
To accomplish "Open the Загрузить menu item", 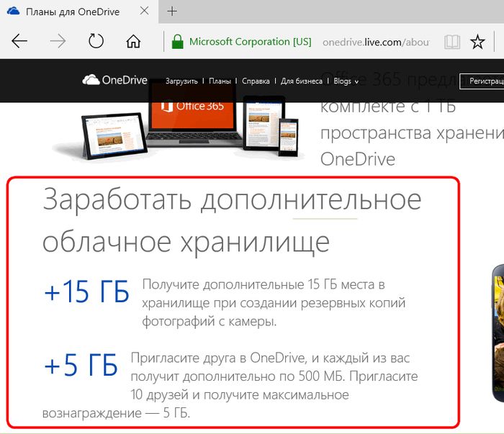I will click(x=181, y=81).
